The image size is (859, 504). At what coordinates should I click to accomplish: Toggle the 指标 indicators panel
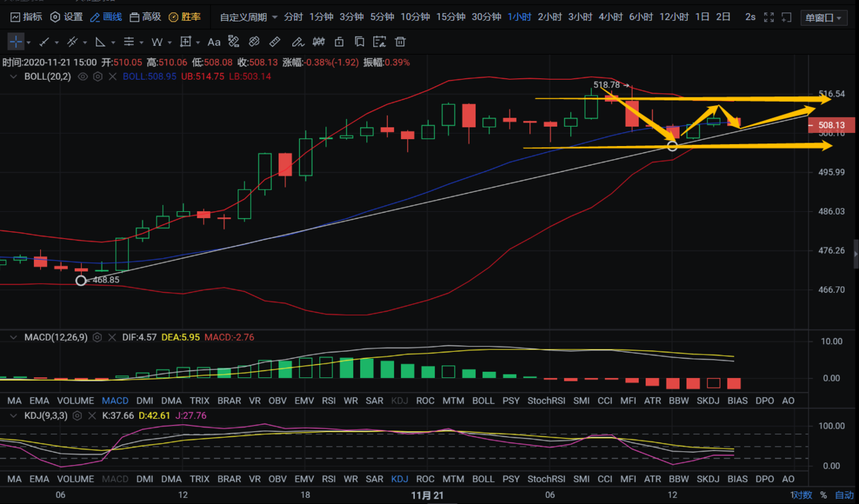point(26,17)
